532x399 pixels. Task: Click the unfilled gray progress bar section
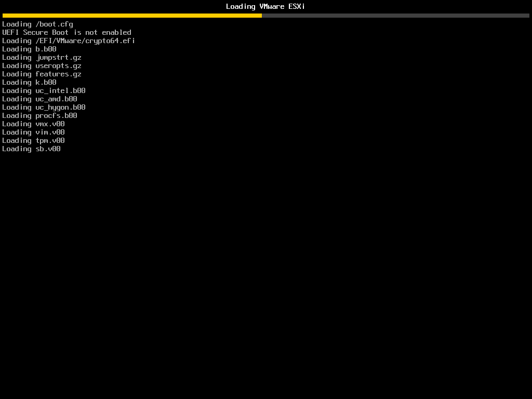click(395, 16)
